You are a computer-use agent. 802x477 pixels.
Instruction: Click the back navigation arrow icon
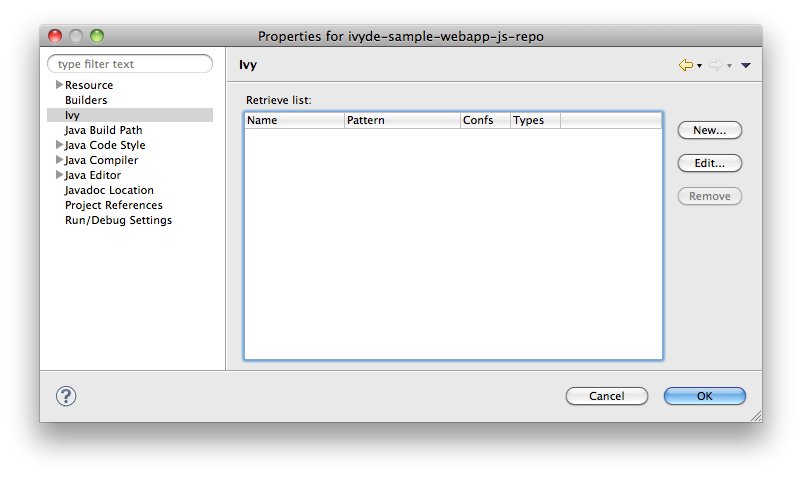click(x=686, y=65)
